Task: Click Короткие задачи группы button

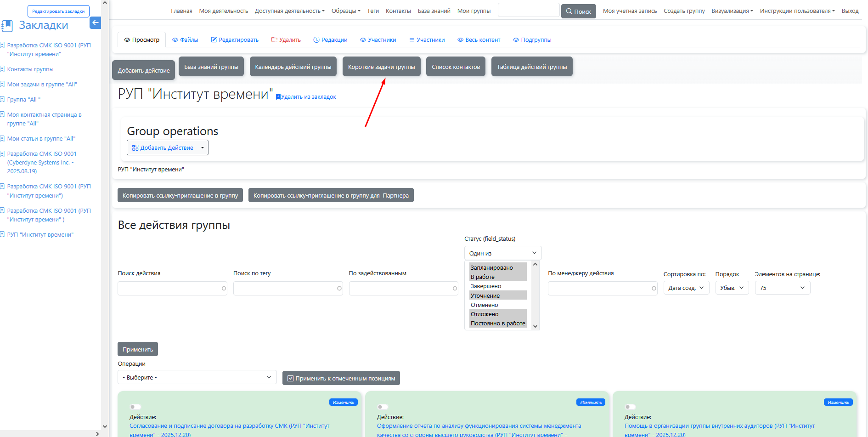Action: coord(381,67)
